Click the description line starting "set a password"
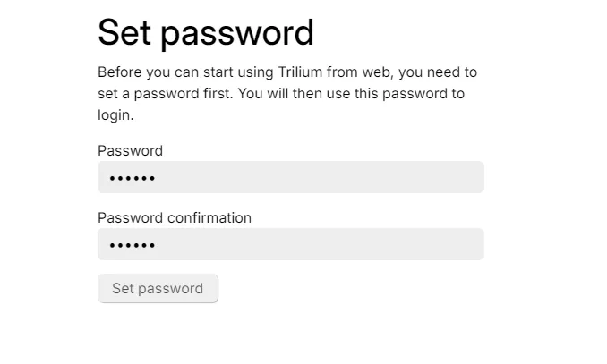 pyautogui.click(x=280, y=93)
